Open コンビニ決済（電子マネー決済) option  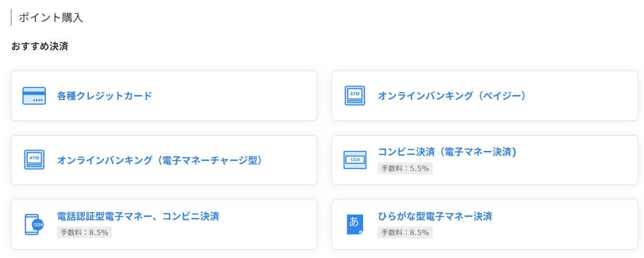[447, 152]
